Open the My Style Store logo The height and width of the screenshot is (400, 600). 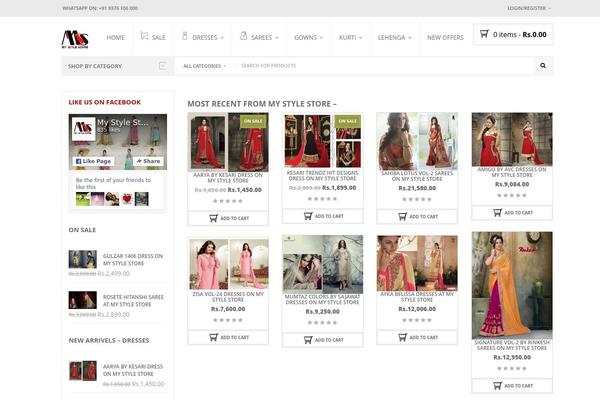(x=75, y=39)
